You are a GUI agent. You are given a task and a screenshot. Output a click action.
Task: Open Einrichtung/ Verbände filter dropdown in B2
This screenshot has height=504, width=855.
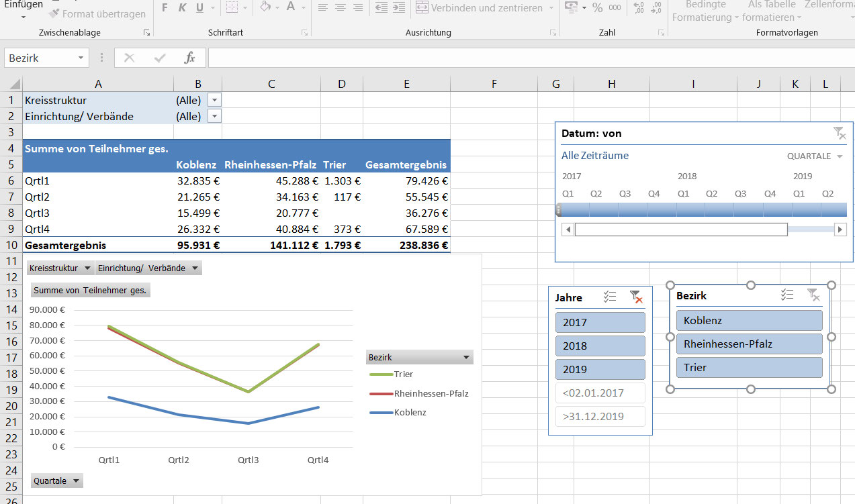point(214,116)
